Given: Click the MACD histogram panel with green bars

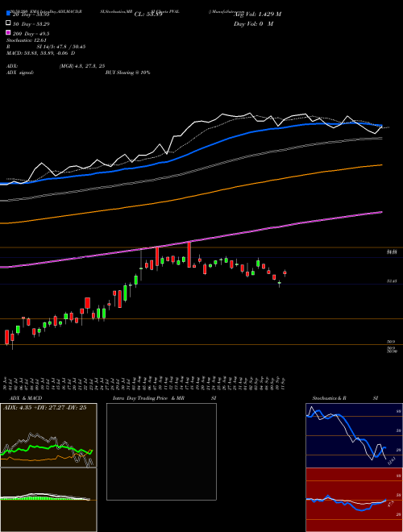Looking at the screenshot, I should [48, 500].
